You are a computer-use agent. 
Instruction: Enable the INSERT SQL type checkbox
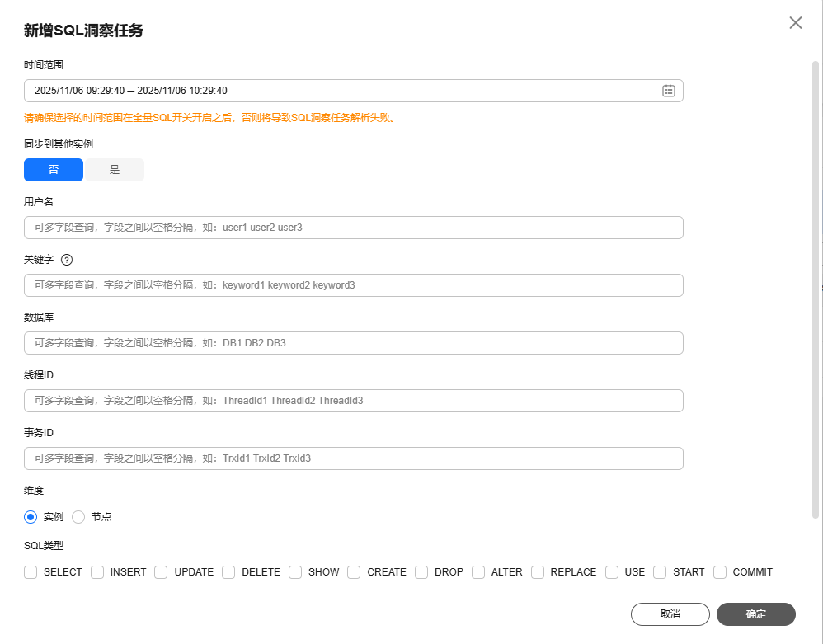[x=97, y=571]
